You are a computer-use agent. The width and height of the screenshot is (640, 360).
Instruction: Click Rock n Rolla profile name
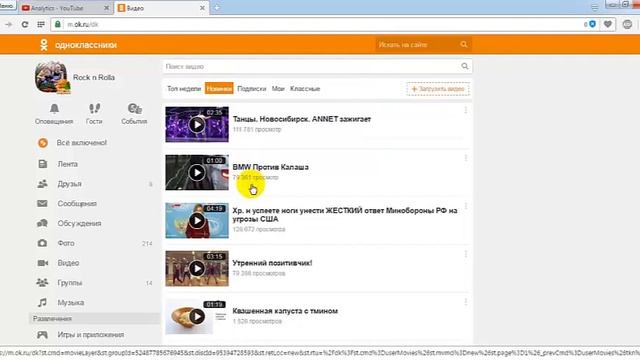pyautogui.click(x=94, y=78)
